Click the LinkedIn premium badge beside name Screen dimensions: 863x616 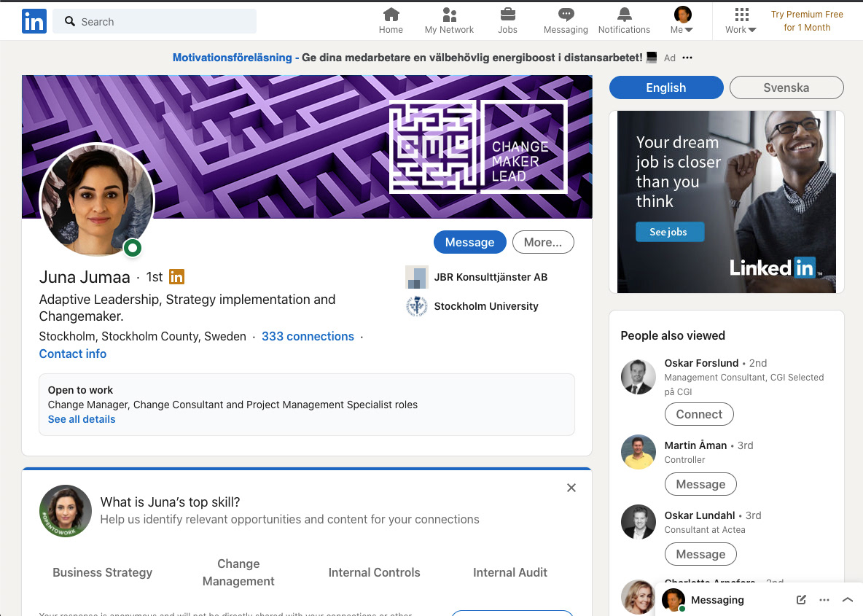176,277
